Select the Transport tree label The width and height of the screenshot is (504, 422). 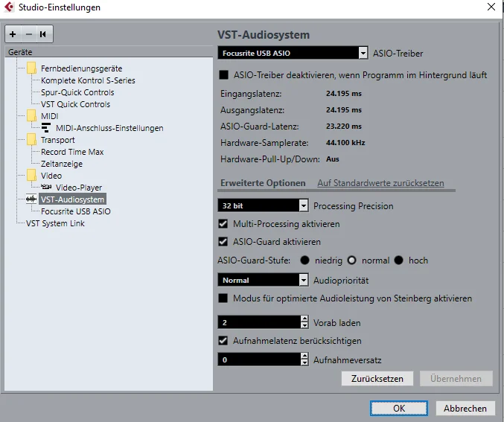[57, 140]
